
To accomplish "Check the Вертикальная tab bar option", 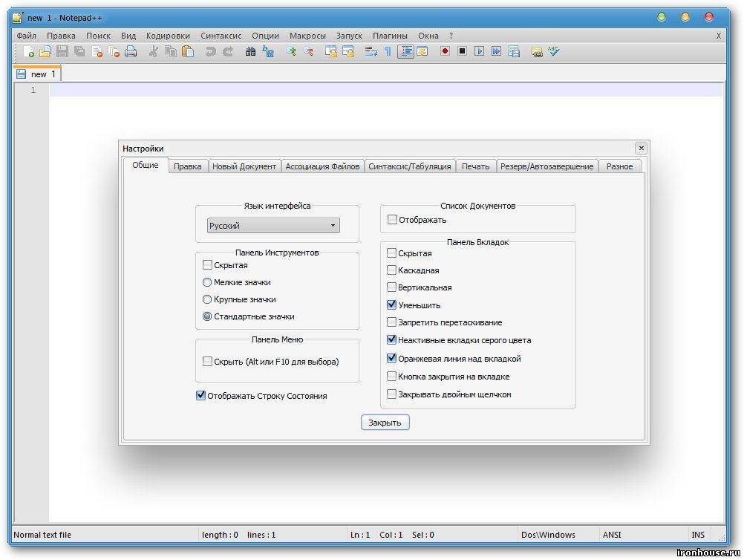I will pos(392,287).
